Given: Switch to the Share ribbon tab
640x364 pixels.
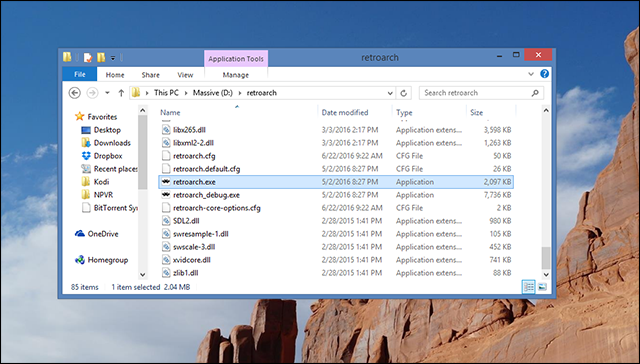Looking at the screenshot, I should pos(150,75).
